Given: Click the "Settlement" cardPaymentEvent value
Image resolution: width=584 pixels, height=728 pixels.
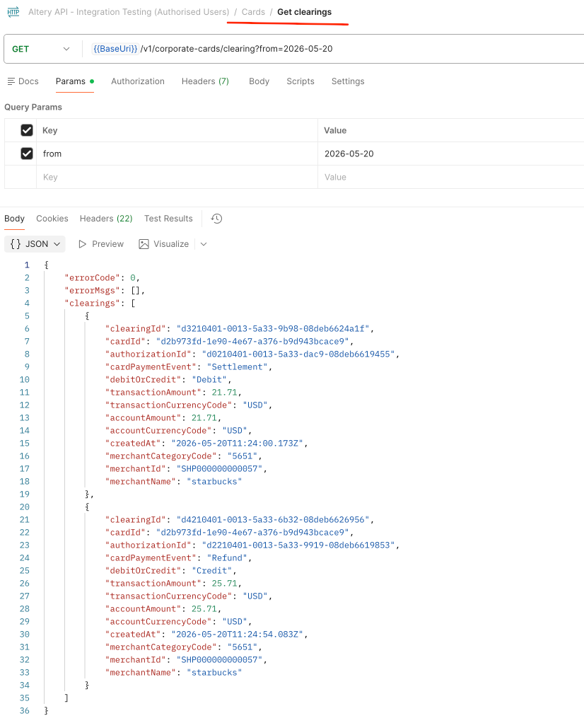Looking at the screenshot, I should coord(237,366).
